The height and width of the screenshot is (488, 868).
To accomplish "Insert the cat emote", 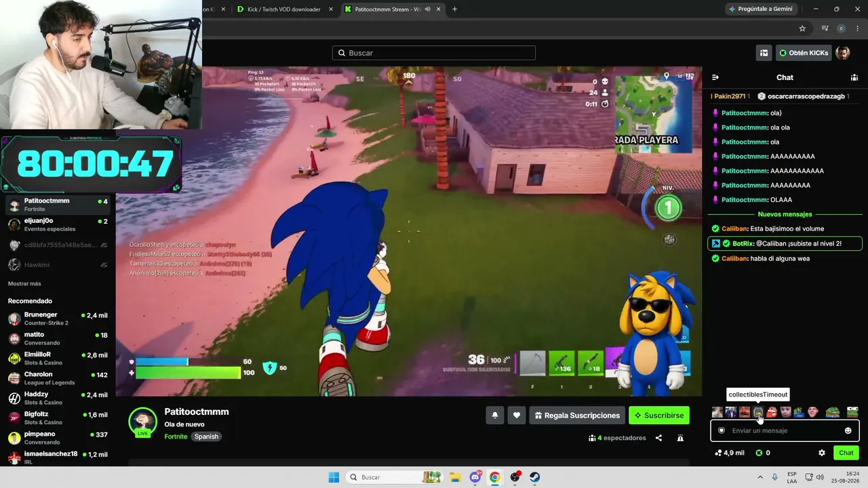I will (717, 412).
